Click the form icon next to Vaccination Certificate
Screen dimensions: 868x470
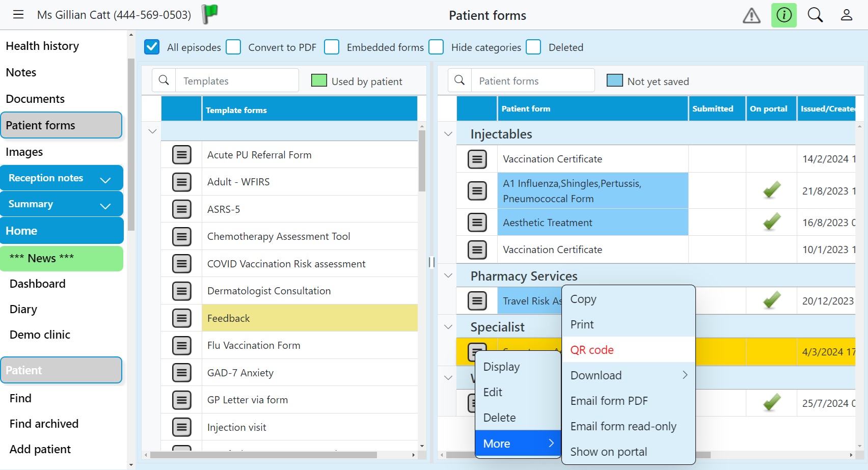[477, 159]
